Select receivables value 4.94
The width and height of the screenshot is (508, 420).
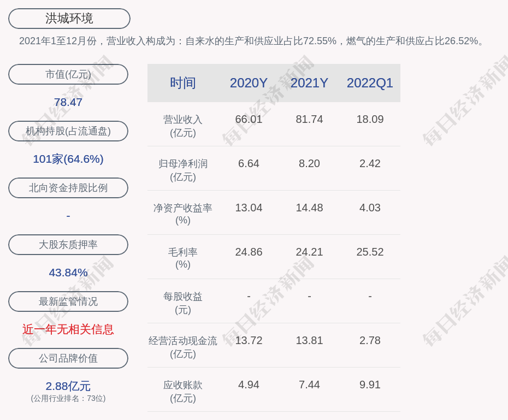point(249,384)
